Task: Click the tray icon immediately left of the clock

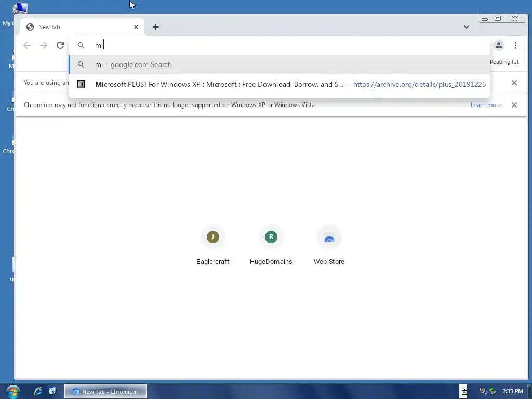Action: click(x=493, y=391)
